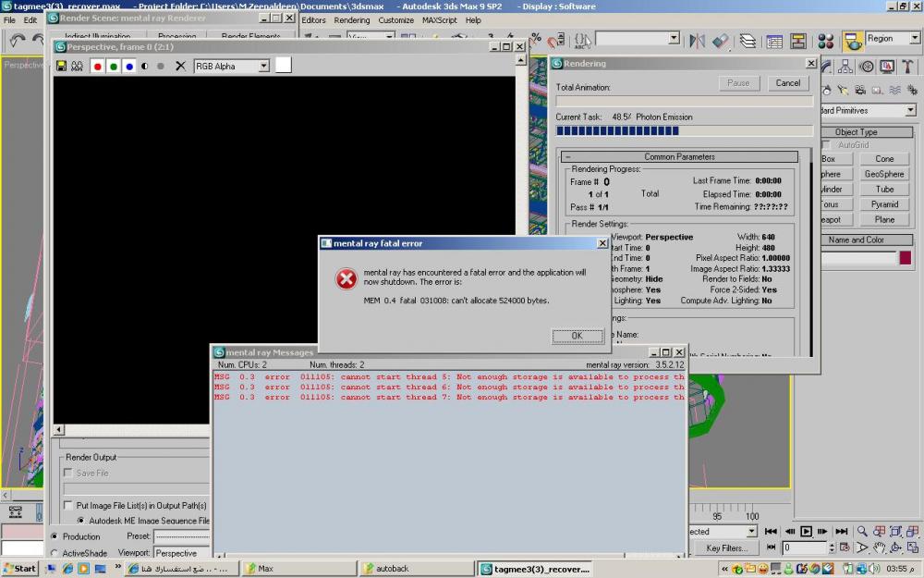Image resolution: width=924 pixels, height=578 pixels.
Task: Collapse Name and Color rollout
Action: tap(867, 240)
